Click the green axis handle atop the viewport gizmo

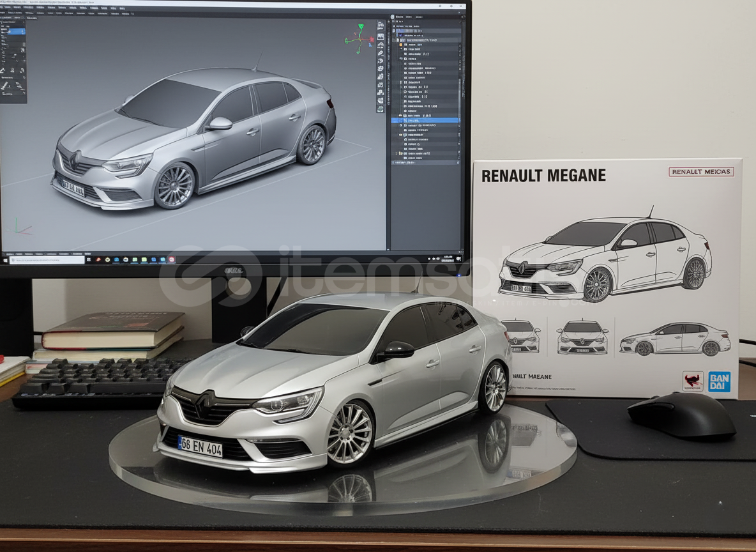pos(361,27)
